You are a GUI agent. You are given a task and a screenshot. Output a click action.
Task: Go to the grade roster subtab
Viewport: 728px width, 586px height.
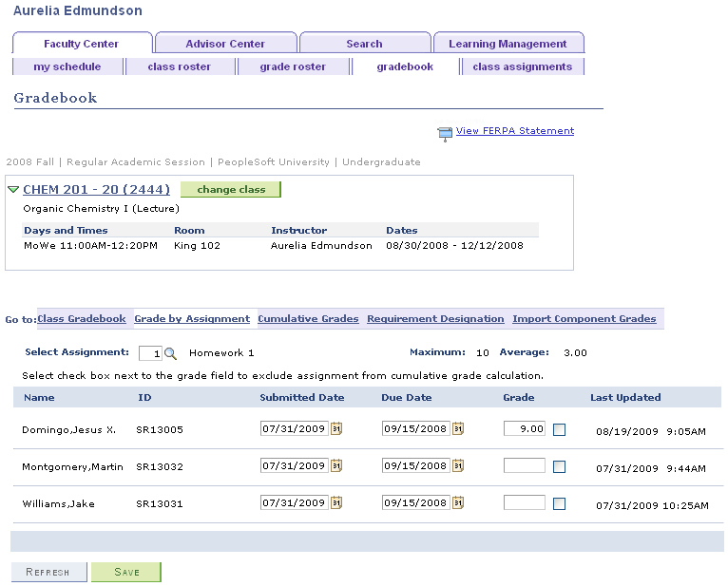tap(293, 66)
